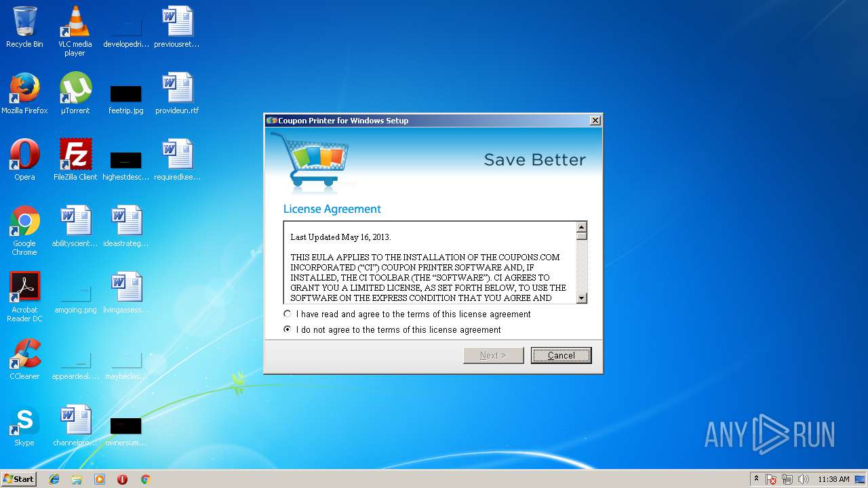Viewport: 868px width, 488px height.
Task: Click the License Agreement heading
Action: tap(332, 209)
